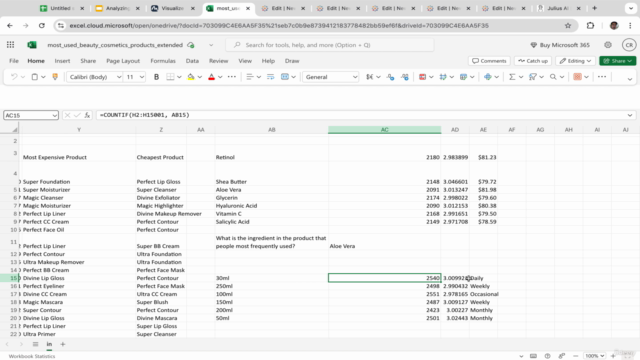Click the Add-ins icon in ribbon
Screen dimensions: 640x360
pos(577,77)
